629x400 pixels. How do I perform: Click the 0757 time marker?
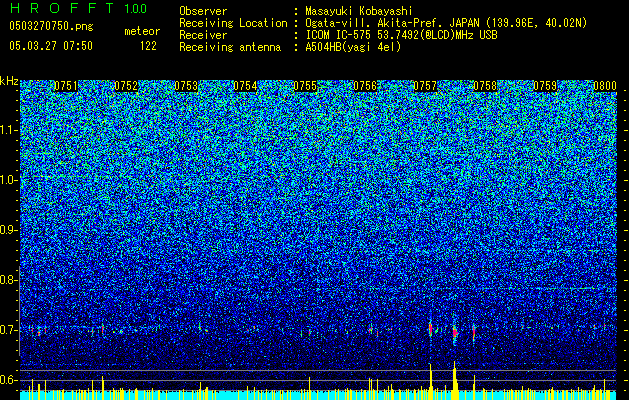[425, 86]
